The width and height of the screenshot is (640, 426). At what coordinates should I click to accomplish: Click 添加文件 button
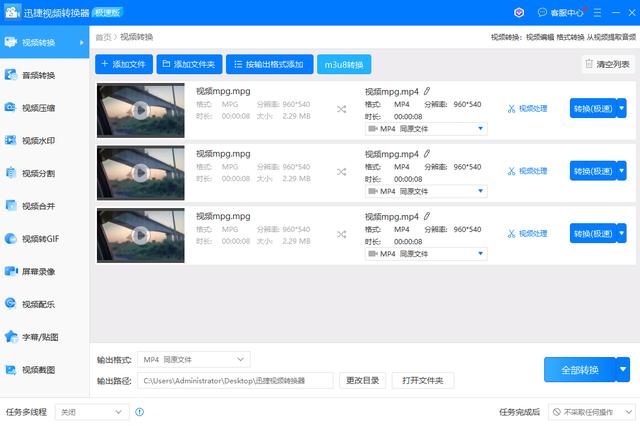(124, 64)
